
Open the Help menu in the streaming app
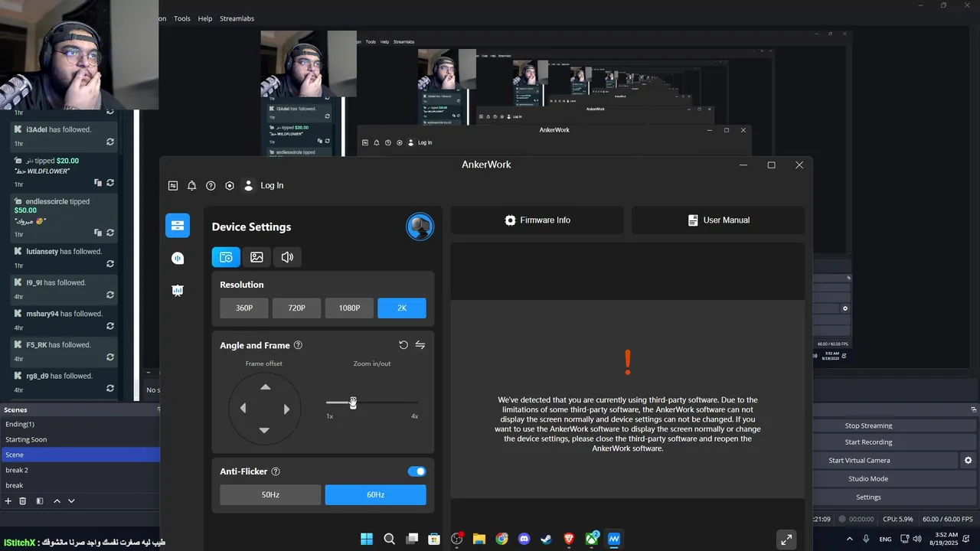click(205, 18)
